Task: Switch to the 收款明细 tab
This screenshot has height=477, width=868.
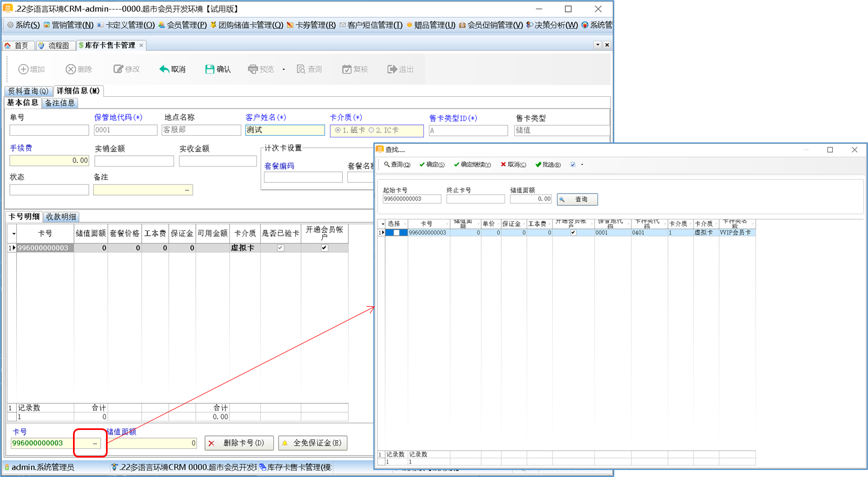Action: pos(61,217)
